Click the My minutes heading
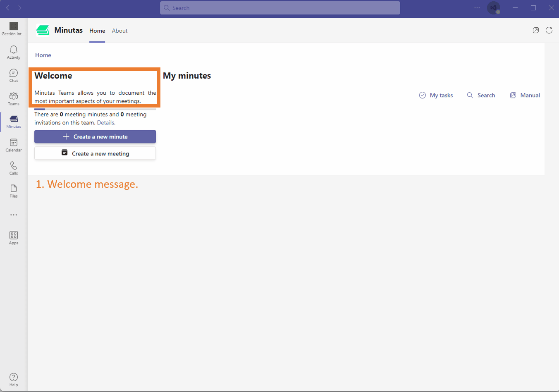The image size is (559, 392). point(187,76)
